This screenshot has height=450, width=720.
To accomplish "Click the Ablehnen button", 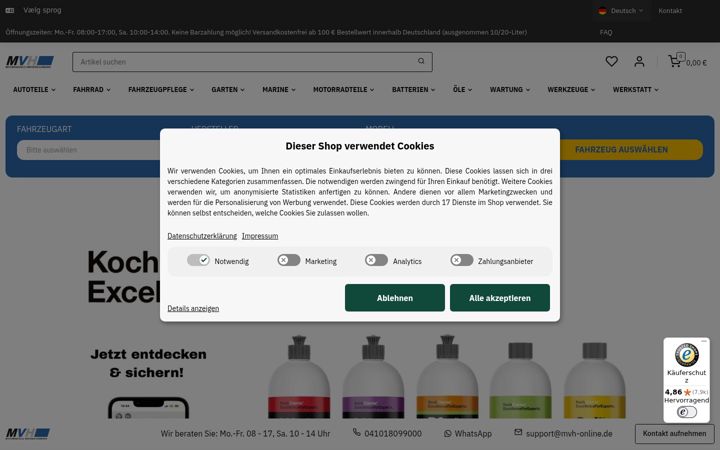I will (x=395, y=298).
